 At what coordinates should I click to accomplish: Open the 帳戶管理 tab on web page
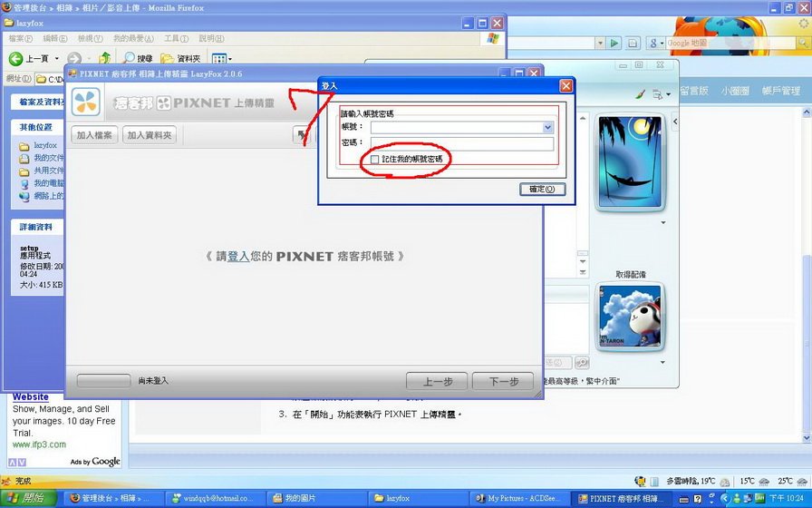781,91
